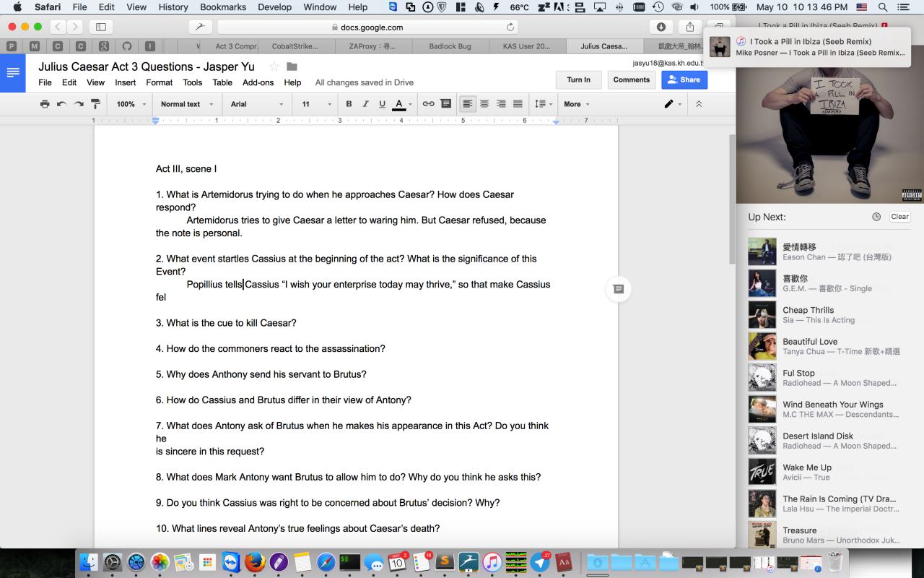The width and height of the screenshot is (924, 578).
Task: Switch to the Badlock Bug tab
Action: pos(450,46)
